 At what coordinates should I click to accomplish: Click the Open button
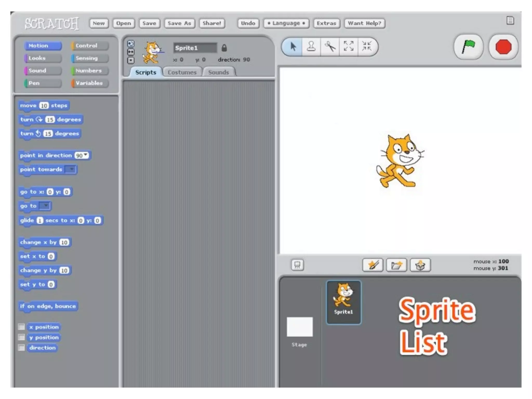[124, 23]
